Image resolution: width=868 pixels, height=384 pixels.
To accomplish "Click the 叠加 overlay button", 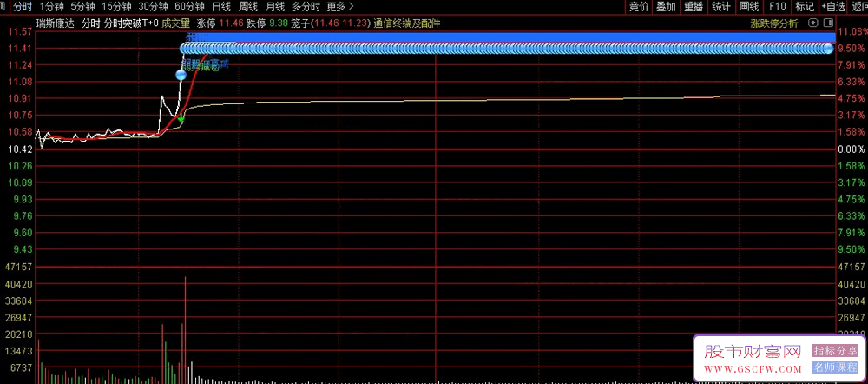I will pyautogui.click(x=666, y=7).
